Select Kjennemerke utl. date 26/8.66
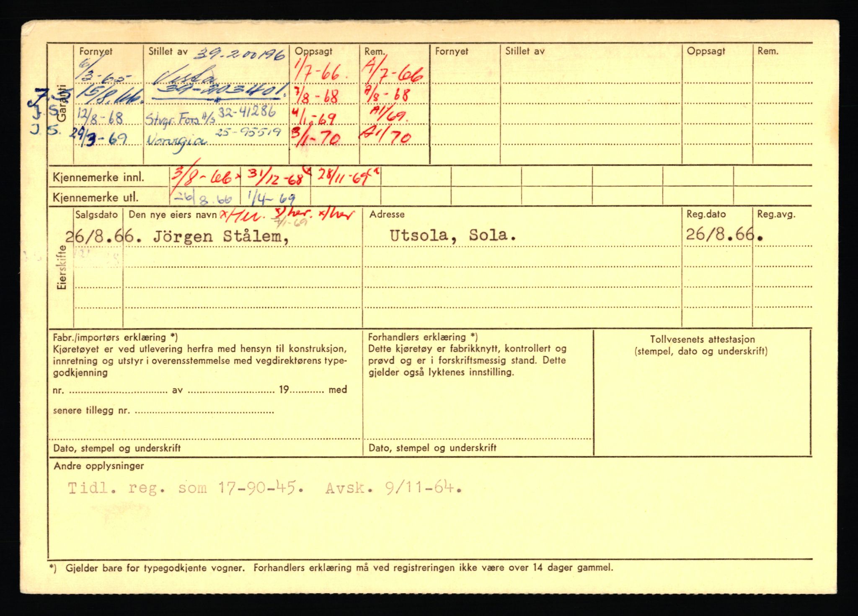 pos(203,197)
